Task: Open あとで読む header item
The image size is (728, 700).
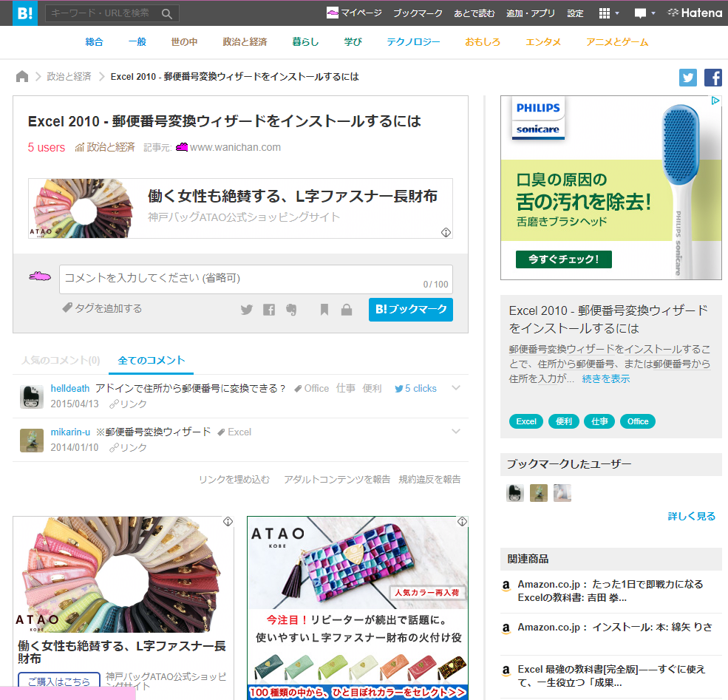Action: pyautogui.click(x=474, y=13)
